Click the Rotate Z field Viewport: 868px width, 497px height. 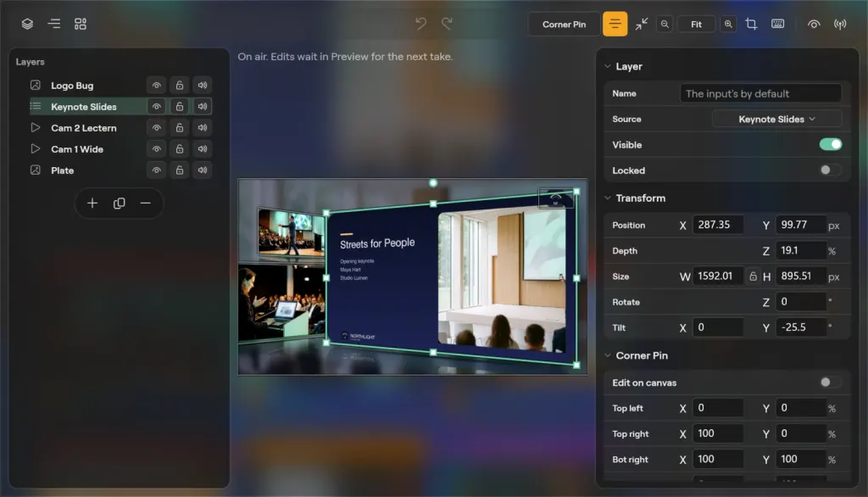[800, 302]
